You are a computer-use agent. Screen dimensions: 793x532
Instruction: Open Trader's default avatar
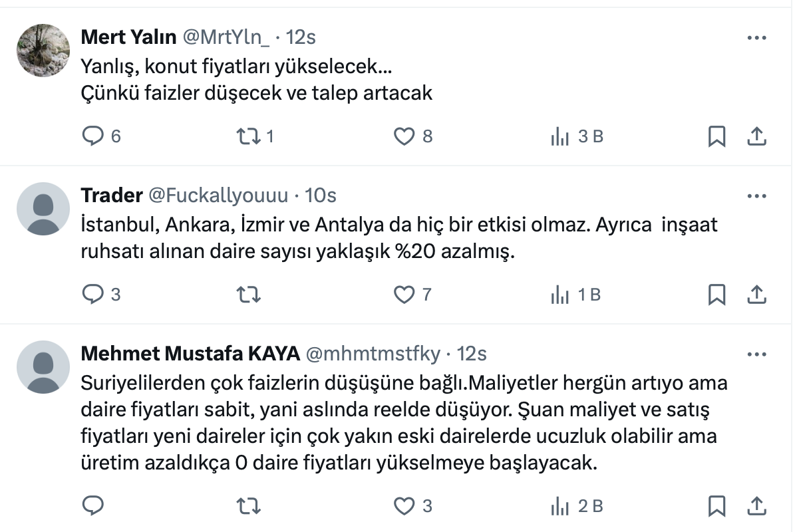[43, 209]
